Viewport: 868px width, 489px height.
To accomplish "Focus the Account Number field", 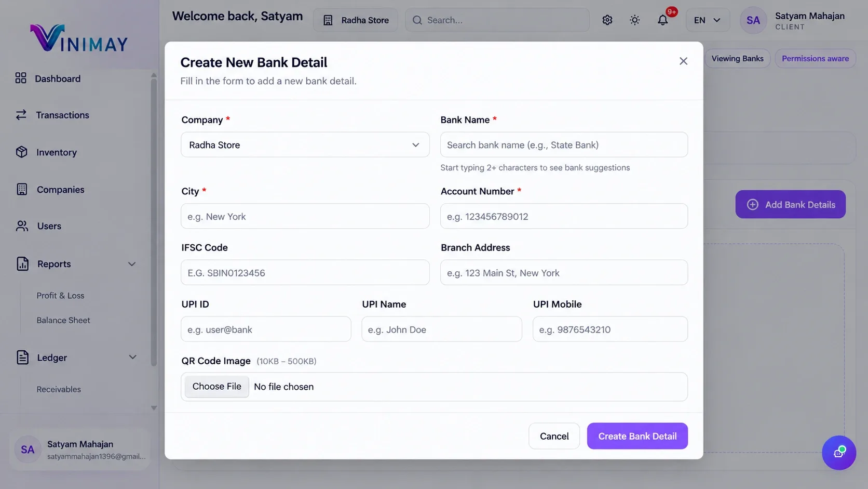I will pyautogui.click(x=564, y=216).
